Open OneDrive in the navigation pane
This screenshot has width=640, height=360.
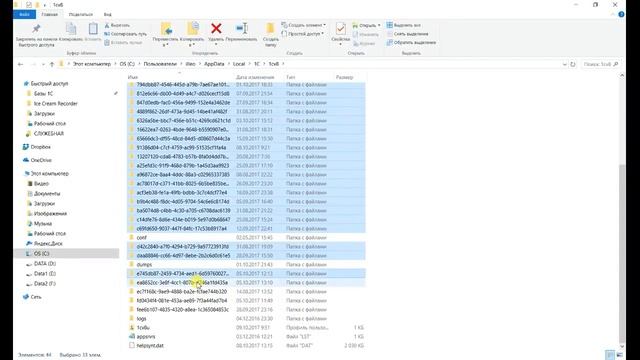[x=37, y=160]
